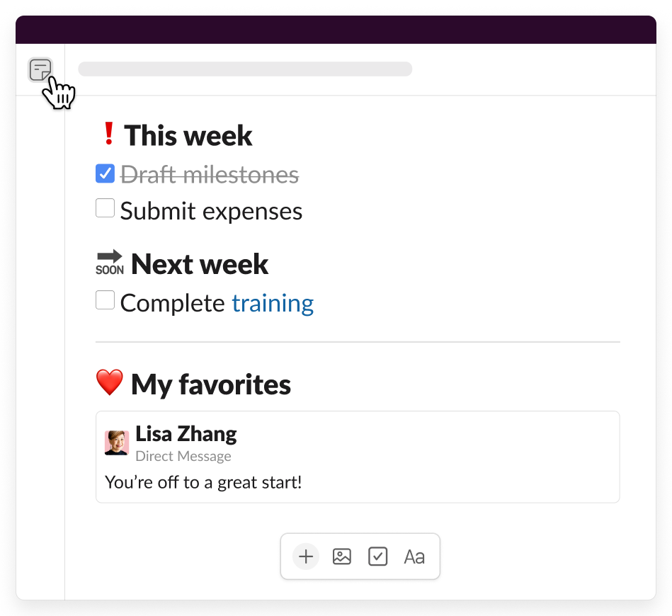The width and height of the screenshot is (672, 616).
Task: Click the This week heading
Action: tap(188, 136)
